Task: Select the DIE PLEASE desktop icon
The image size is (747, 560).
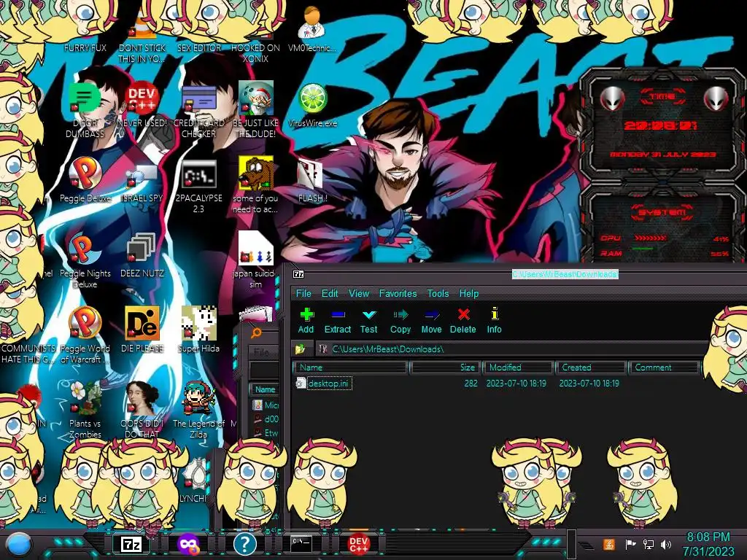Action: (x=142, y=330)
